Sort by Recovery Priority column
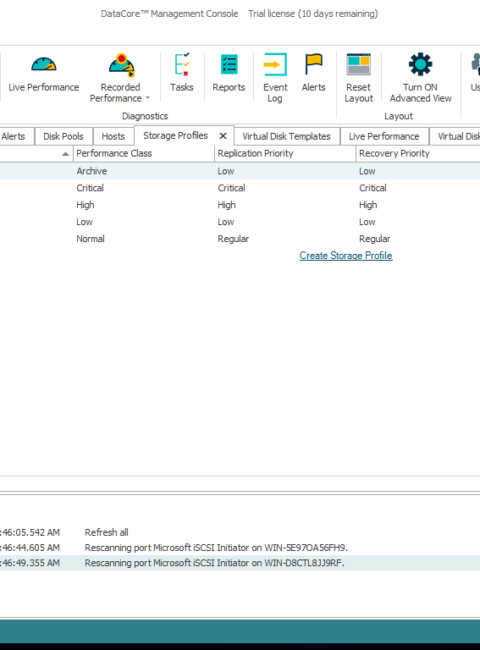The height and width of the screenshot is (650, 480). (x=418, y=153)
